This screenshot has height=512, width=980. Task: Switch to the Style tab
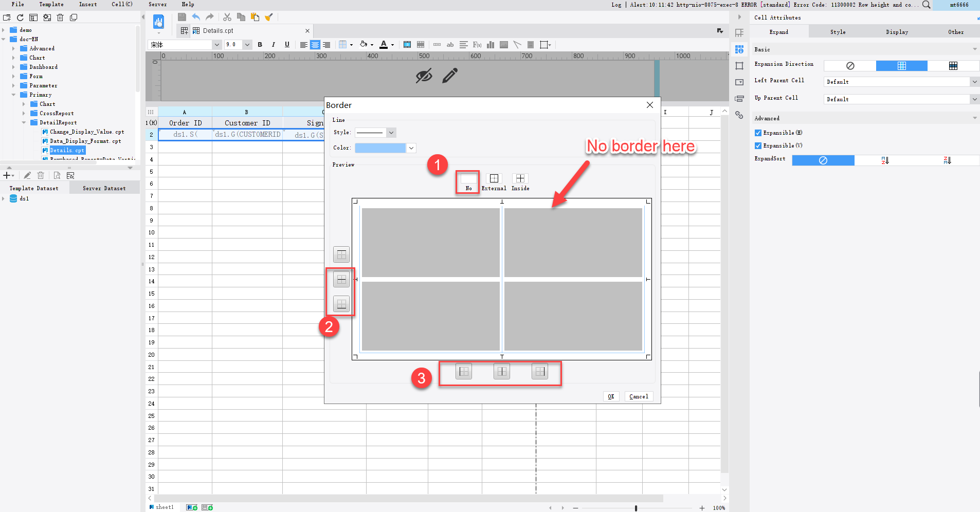838,32
